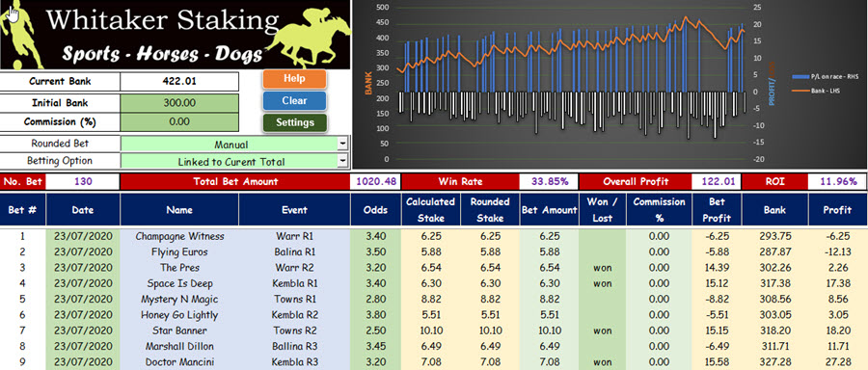This screenshot has width=868, height=370.
Task: Select the Warr R1 event cell
Action: click(294, 236)
